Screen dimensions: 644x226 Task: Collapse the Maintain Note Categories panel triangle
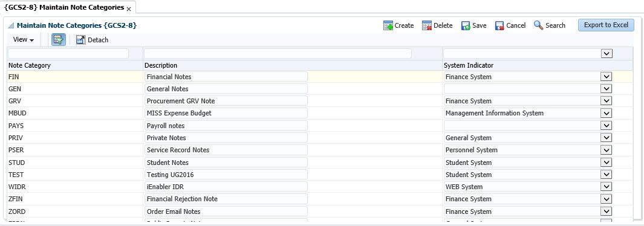[11, 25]
